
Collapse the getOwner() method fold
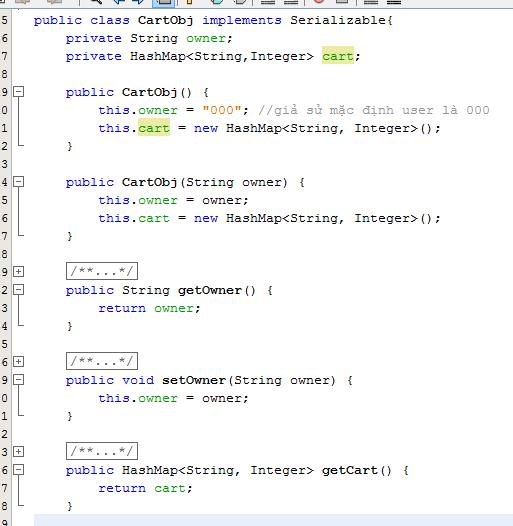pyautogui.click(x=18, y=290)
